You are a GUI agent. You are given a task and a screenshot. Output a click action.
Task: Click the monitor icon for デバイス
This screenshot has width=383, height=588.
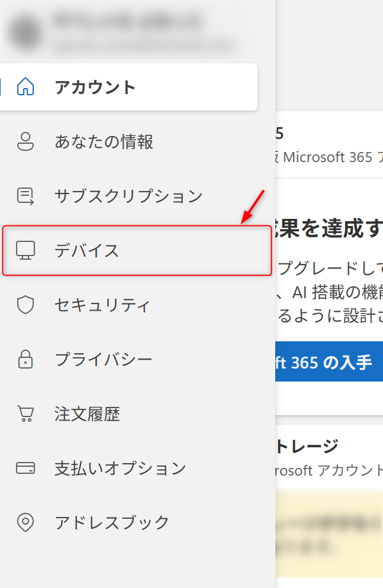pos(25,251)
